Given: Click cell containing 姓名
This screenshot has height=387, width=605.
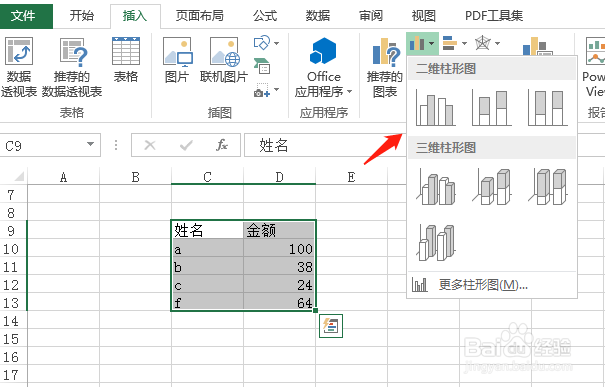Looking at the screenshot, I should pyautogui.click(x=208, y=230).
